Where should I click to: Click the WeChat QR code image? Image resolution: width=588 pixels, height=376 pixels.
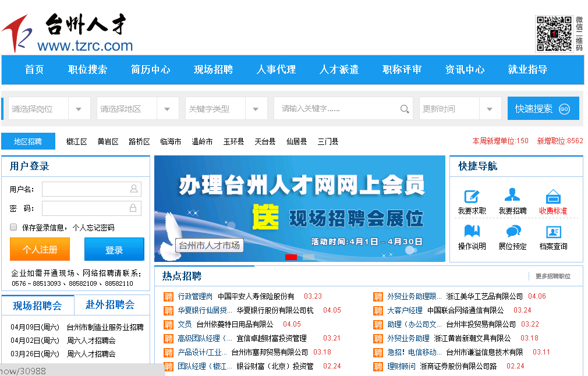click(x=554, y=34)
